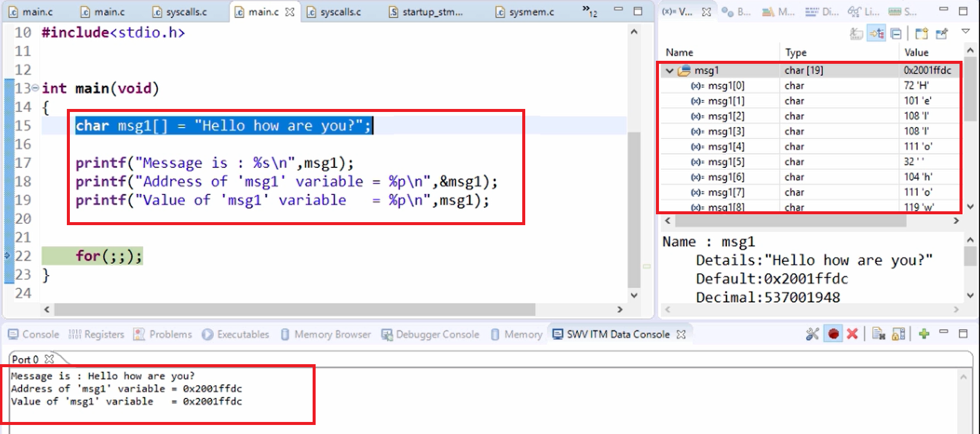980x434 pixels.
Task: Toggle SWV Start Trace red record button
Action: pos(833,333)
